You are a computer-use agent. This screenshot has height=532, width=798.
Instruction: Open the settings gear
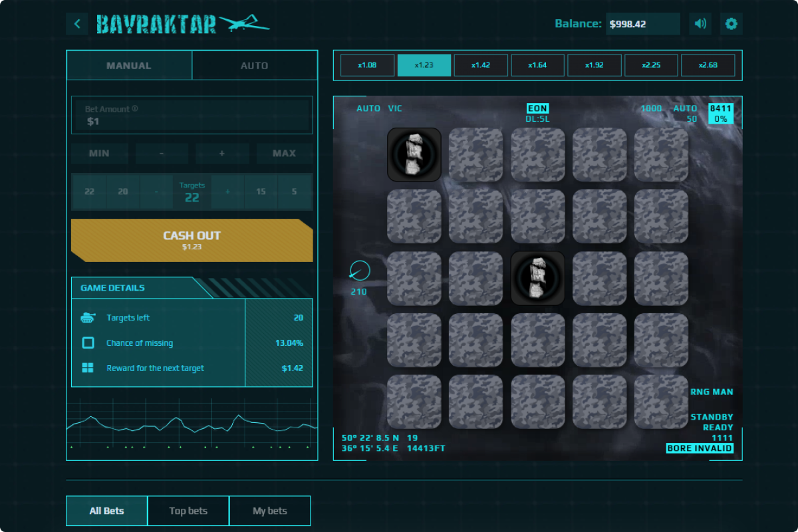point(731,24)
